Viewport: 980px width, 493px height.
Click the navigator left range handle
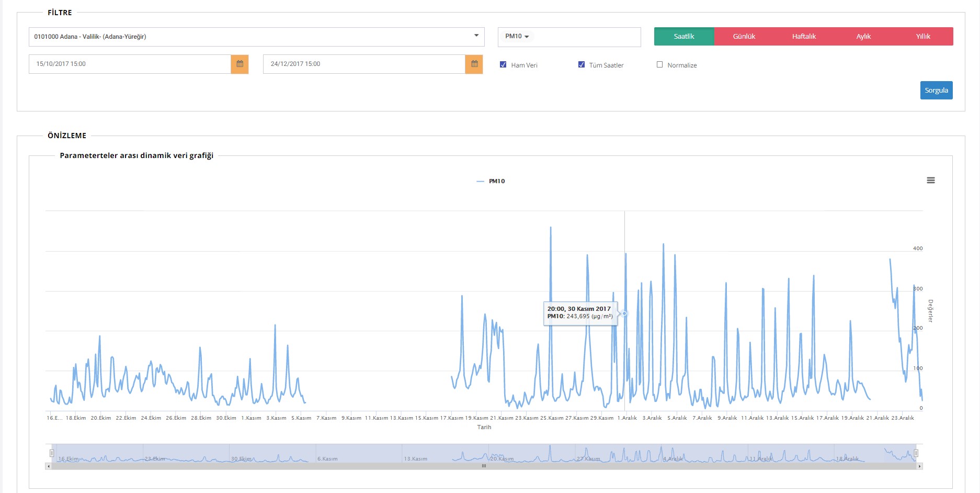click(52, 453)
